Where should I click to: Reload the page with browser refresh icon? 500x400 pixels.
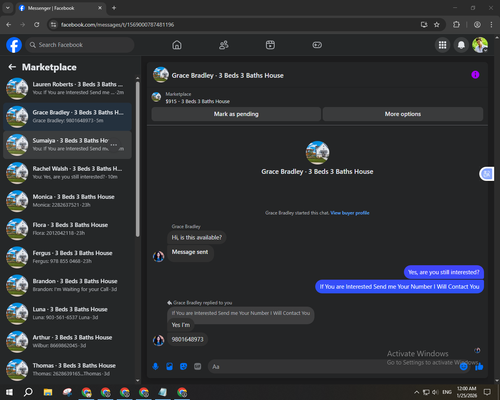pos(37,25)
